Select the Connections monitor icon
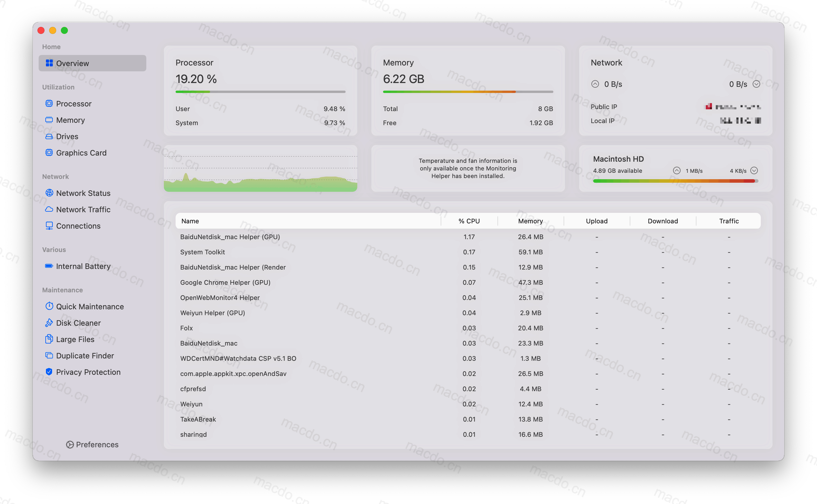The height and width of the screenshot is (504, 817). point(49,226)
